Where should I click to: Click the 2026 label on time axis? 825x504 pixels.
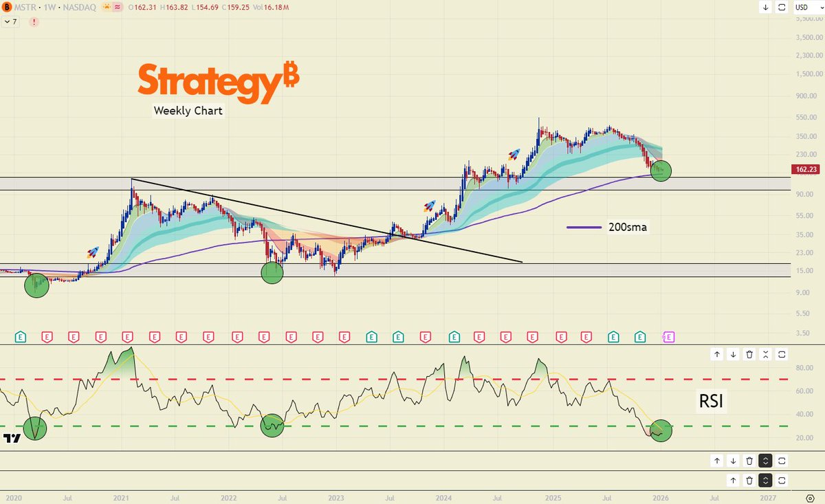point(661,496)
